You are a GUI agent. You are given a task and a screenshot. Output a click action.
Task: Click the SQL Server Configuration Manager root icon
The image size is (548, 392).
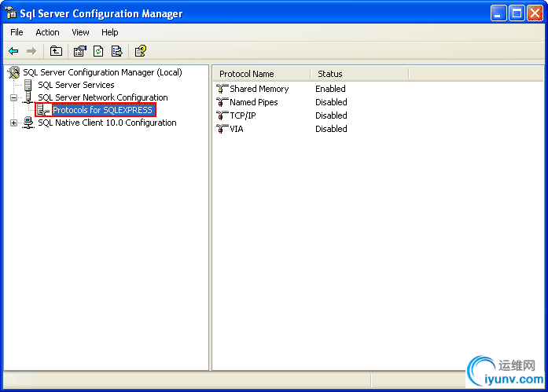pos(13,72)
